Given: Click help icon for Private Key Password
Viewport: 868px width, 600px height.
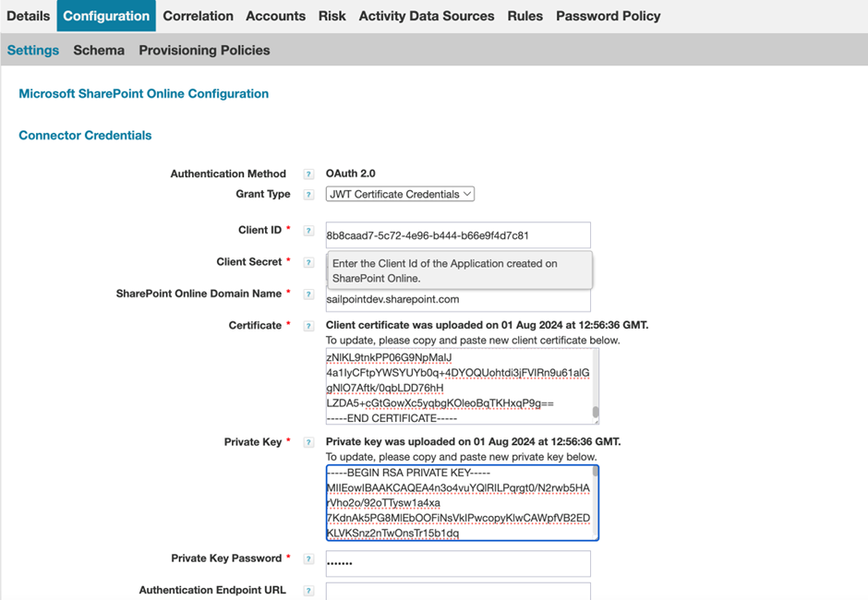Looking at the screenshot, I should click(x=308, y=559).
